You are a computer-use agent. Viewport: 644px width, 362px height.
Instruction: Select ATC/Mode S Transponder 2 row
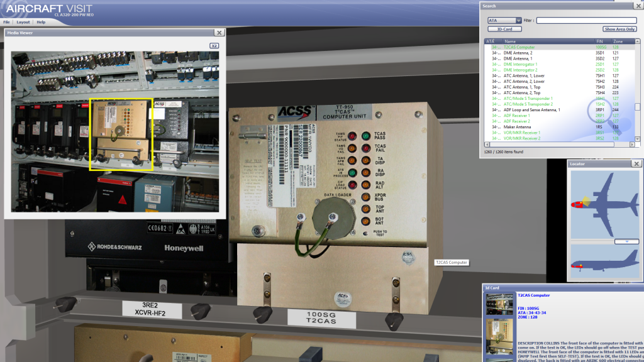click(559, 104)
